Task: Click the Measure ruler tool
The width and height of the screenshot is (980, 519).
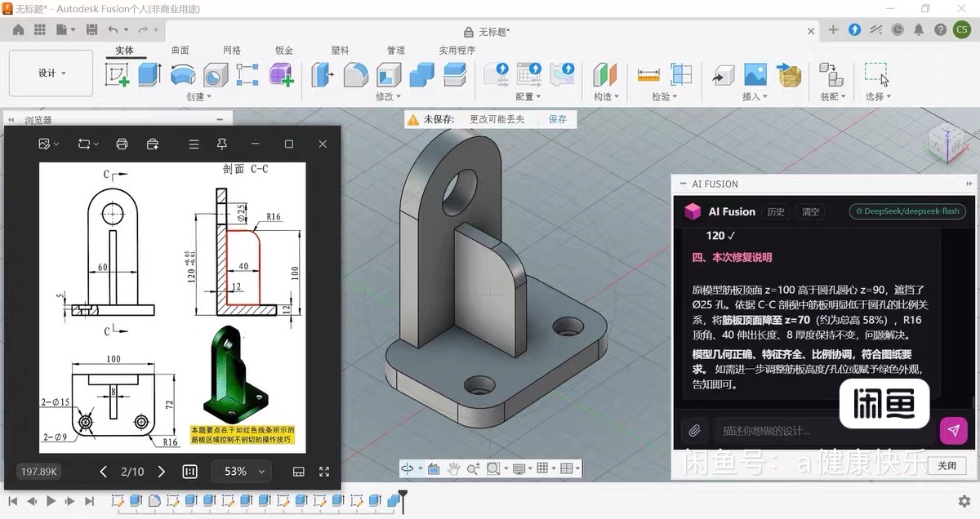Action: (x=648, y=75)
